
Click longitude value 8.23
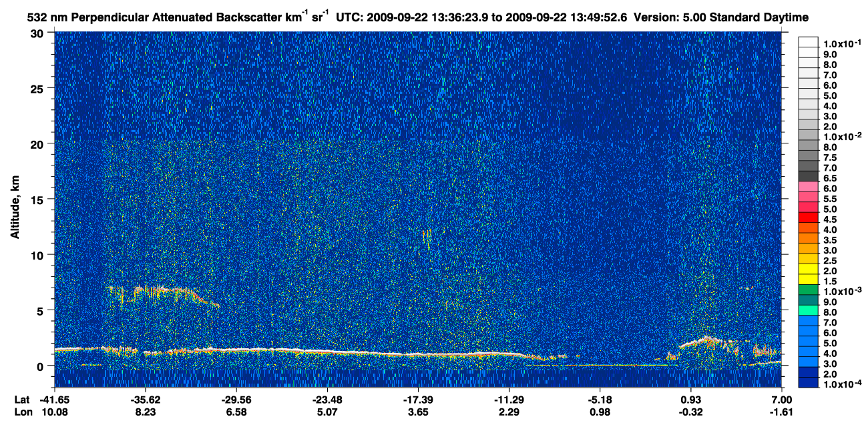coord(146,412)
